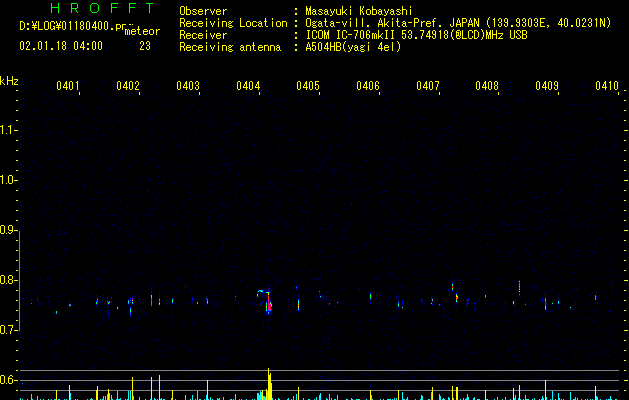Click the 0402 time marker
Image resolution: width=629 pixels, height=400 pixels.
pos(128,85)
